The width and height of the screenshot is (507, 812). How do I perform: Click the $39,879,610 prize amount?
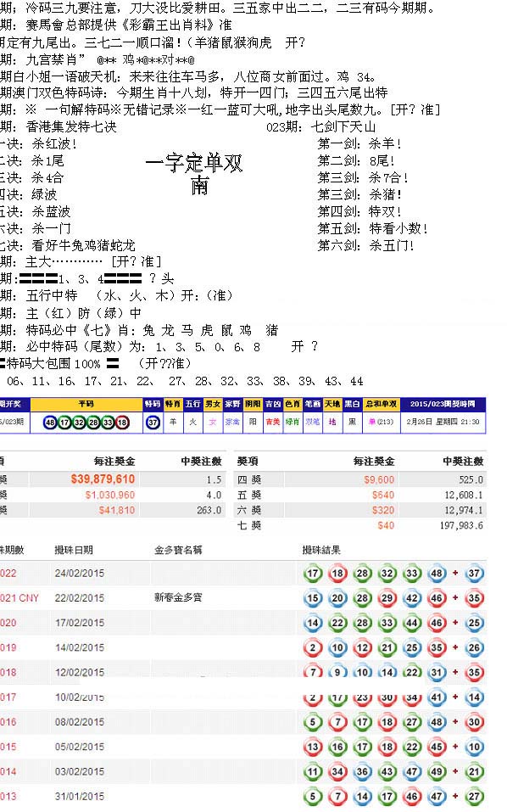coord(103,479)
